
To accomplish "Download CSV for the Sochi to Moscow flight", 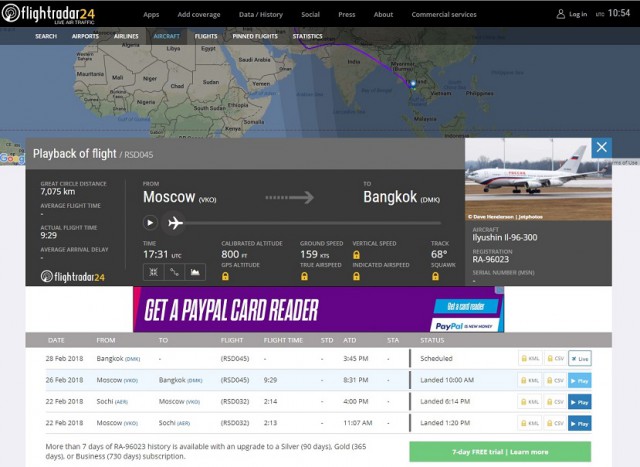I will [555, 402].
